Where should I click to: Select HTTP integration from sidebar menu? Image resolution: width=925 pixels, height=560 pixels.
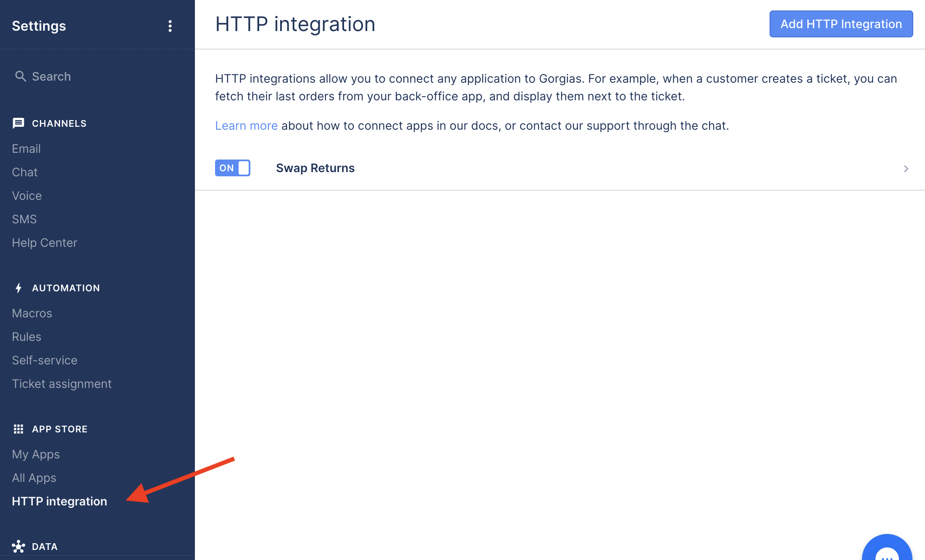click(59, 501)
